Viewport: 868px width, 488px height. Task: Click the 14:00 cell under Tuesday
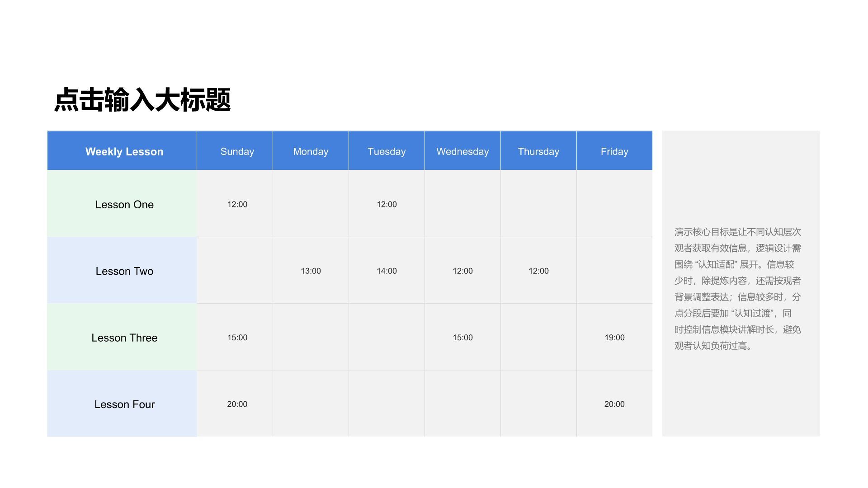click(x=387, y=271)
